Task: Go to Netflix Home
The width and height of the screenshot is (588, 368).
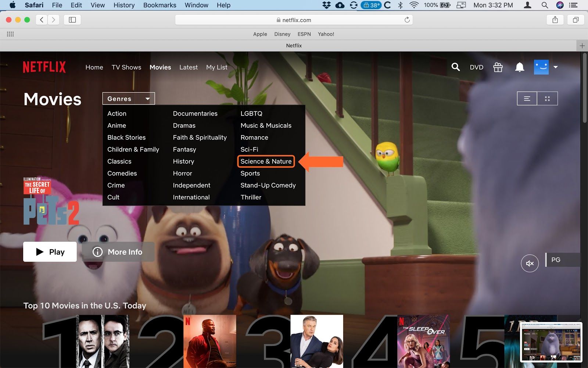Action: 94,67
